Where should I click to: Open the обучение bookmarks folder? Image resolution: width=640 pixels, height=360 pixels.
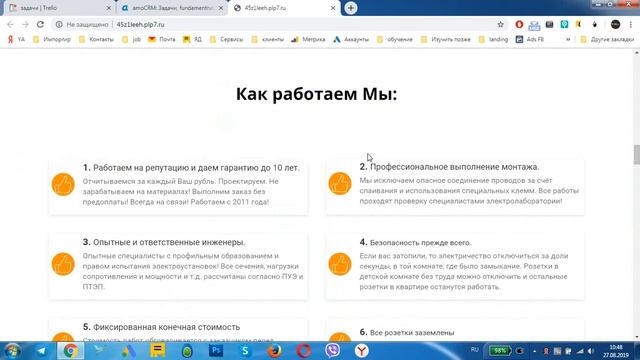[395, 40]
